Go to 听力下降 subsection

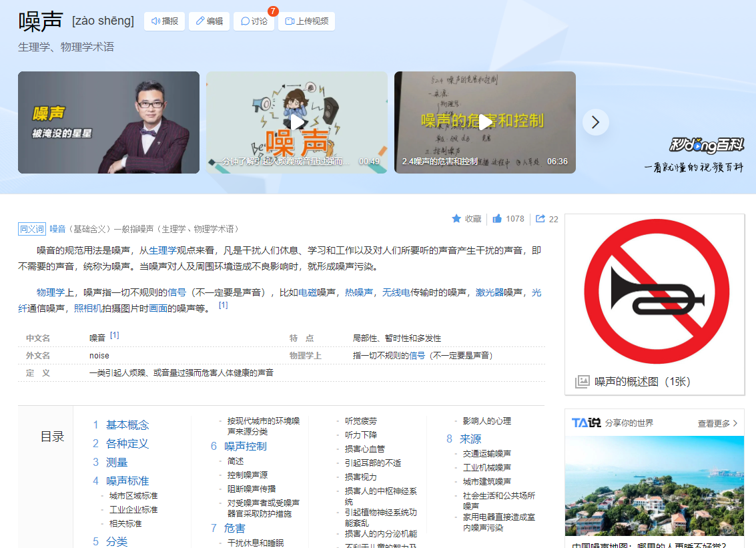[x=360, y=435]
